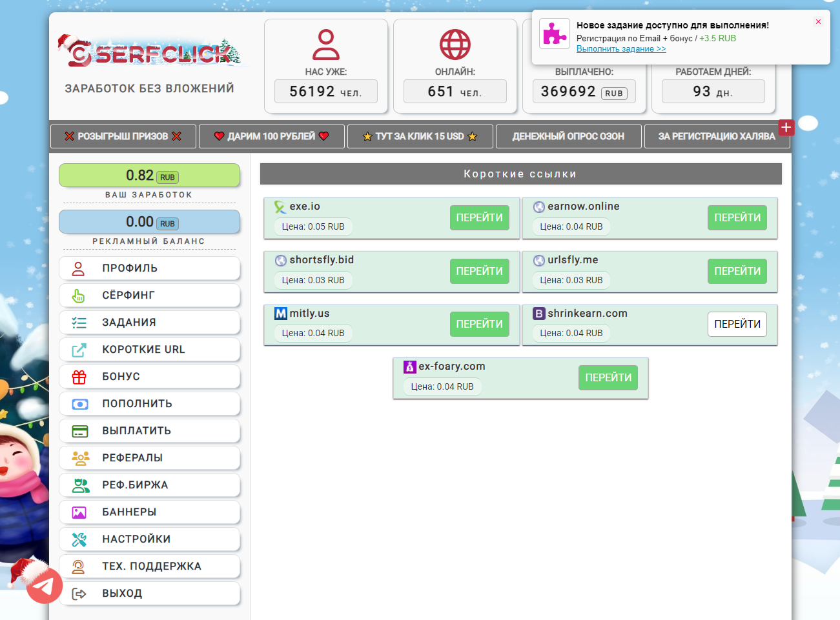Log out via ВЫХОД

[149, 594]
